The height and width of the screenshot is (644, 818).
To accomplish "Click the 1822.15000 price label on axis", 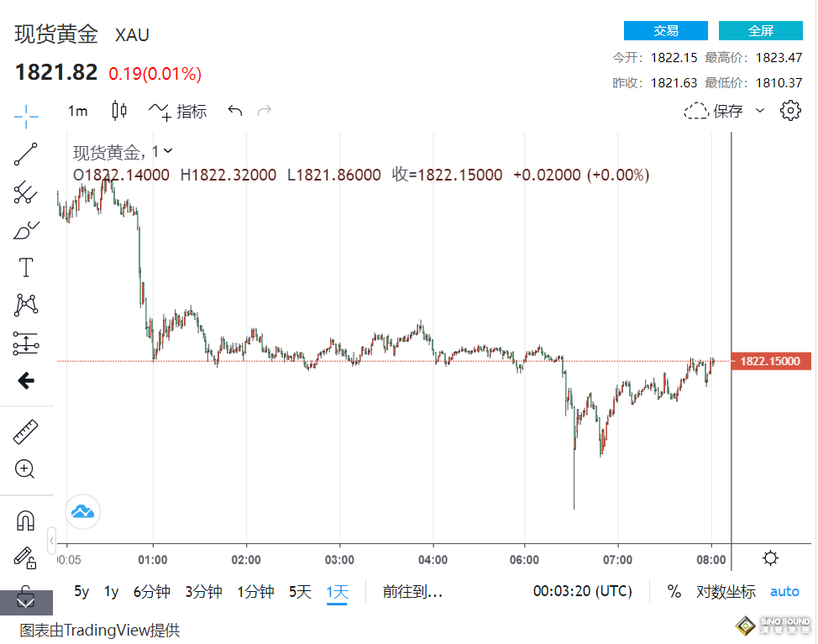I will tap(771, 361).
